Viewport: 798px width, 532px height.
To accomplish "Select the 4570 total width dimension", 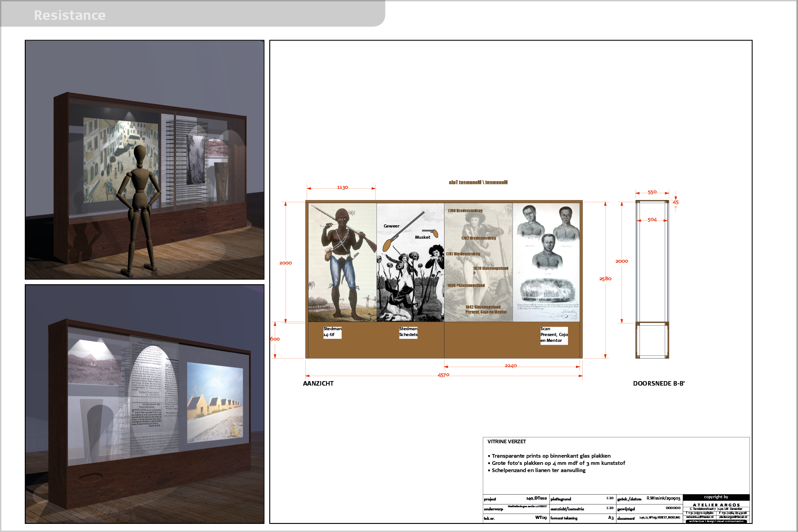I will coord(444,375).
